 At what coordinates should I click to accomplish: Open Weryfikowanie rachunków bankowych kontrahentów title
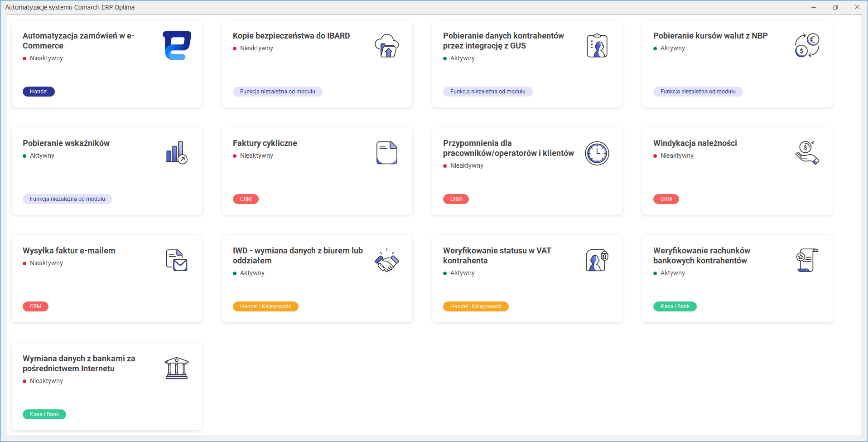click(702, 256)
